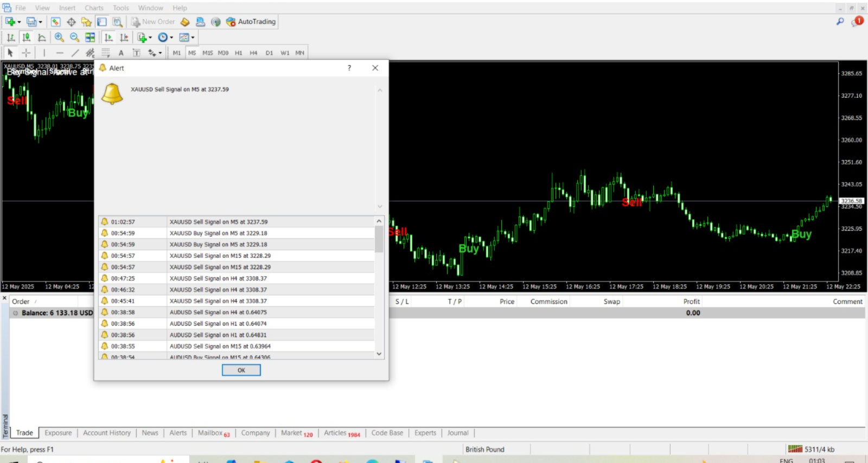Switch chart to Candlesticks style
The width and height of the screenshot is (868, 463).
(x=26, y=37)
